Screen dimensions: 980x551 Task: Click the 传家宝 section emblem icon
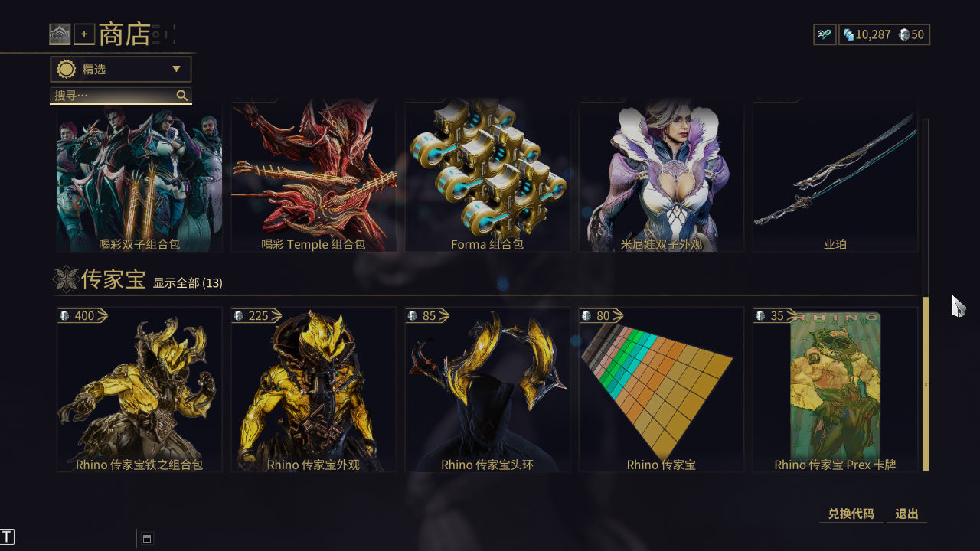(x=67, y=279)
